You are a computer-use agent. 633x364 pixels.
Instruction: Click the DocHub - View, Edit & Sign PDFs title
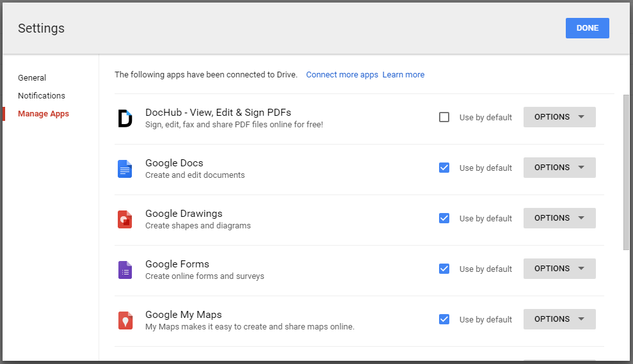[218, 112]
